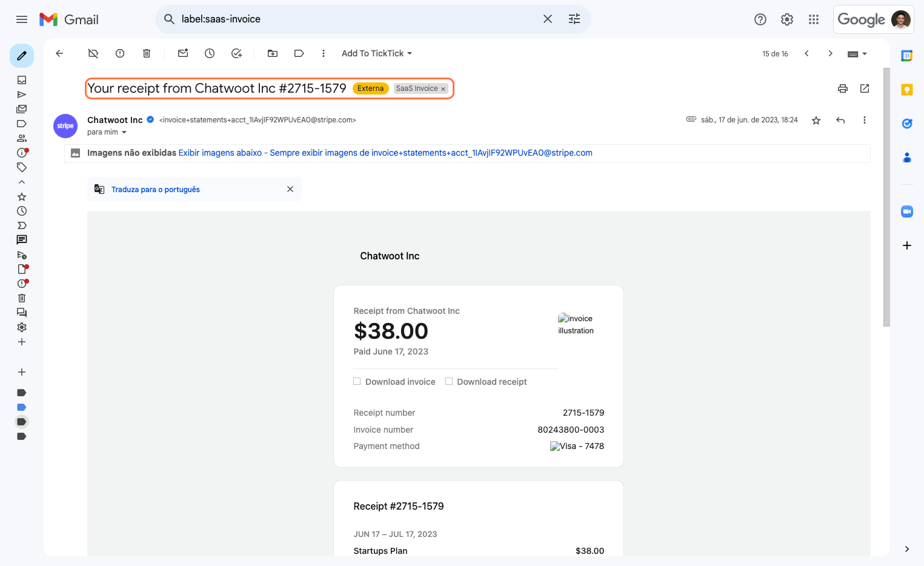924x566 pixels.
Task: Click the remove label toolbar icon
Action: pyautogui.click(x=93, y=53)
